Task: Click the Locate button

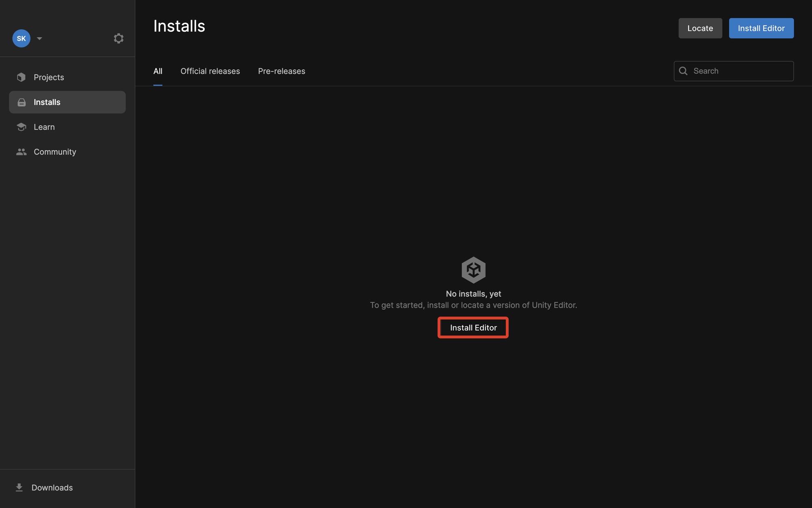Action: (x=700, y=28)
